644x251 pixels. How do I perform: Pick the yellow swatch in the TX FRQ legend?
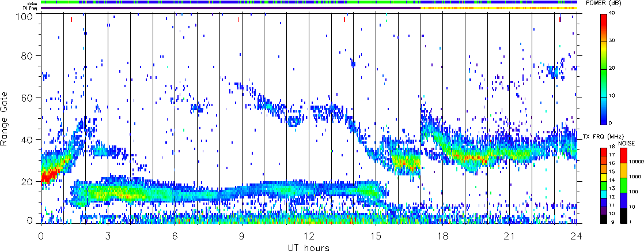click(x=603, y=178)
